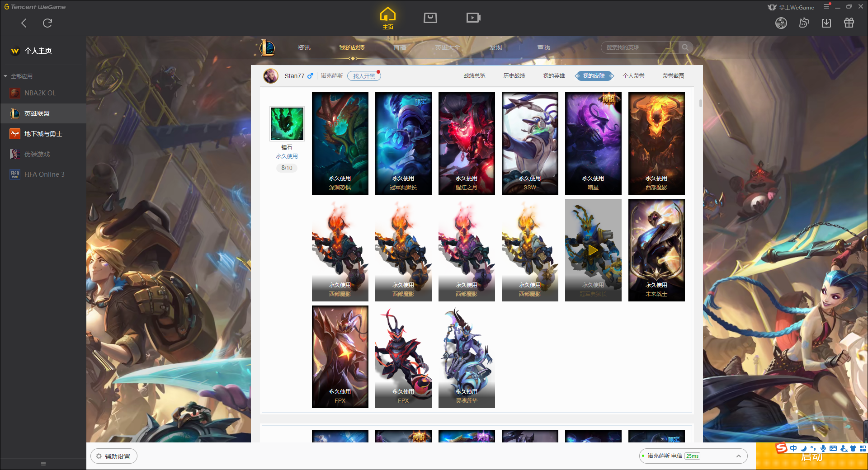868x470 pixels.
Task: Open the 掌上WeGame mobile link
Action: point(791,7)
